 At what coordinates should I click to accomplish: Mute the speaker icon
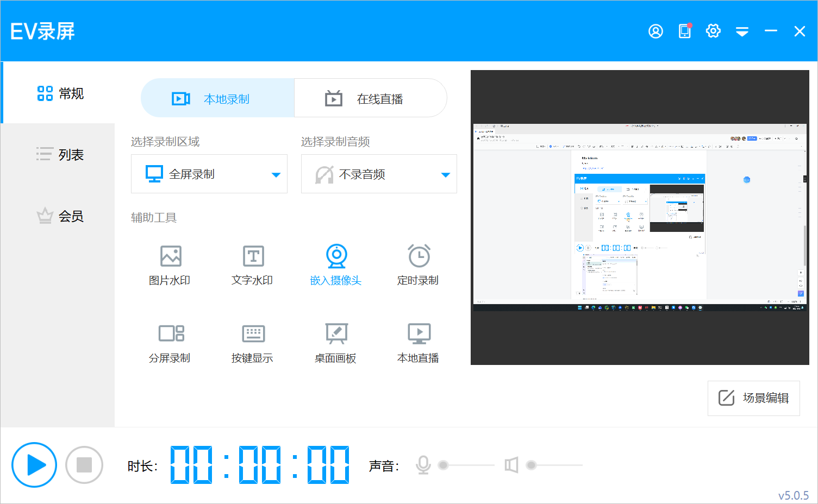click(511, 465)
